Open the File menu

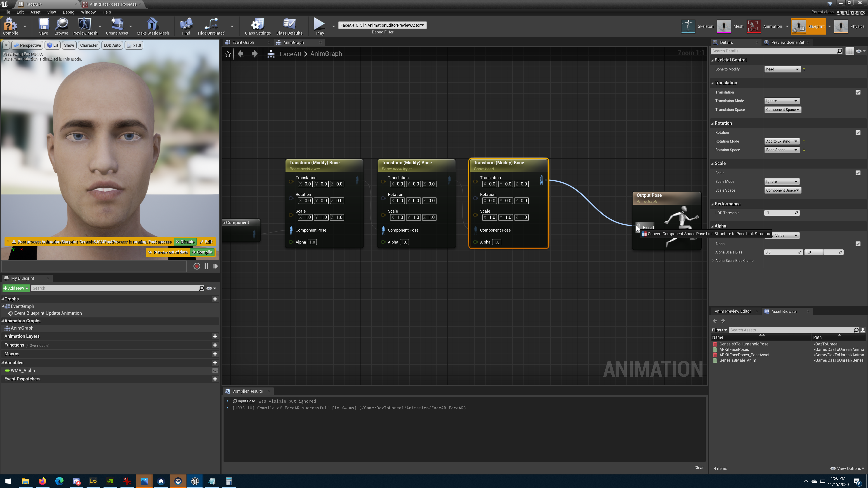[x=6, y=12]
